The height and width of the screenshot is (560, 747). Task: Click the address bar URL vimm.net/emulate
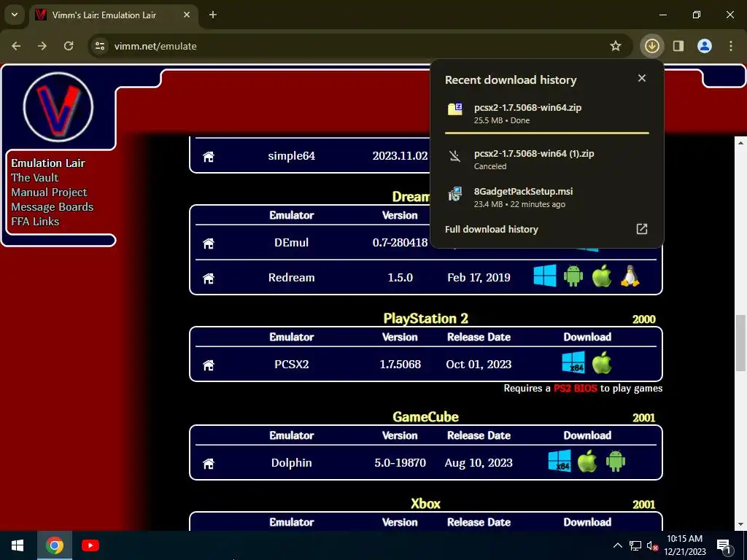point(155,46)
